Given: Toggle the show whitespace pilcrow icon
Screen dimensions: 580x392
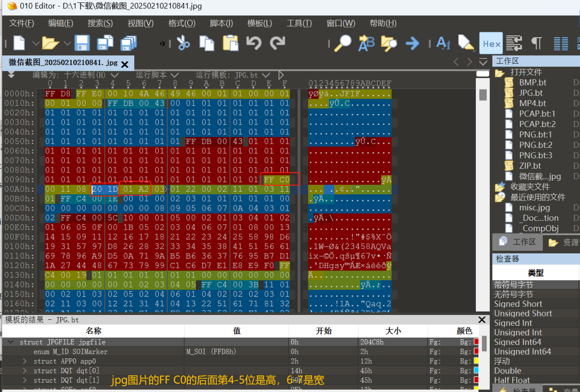Looking at the screenshot, I should [x=537, y=43].
